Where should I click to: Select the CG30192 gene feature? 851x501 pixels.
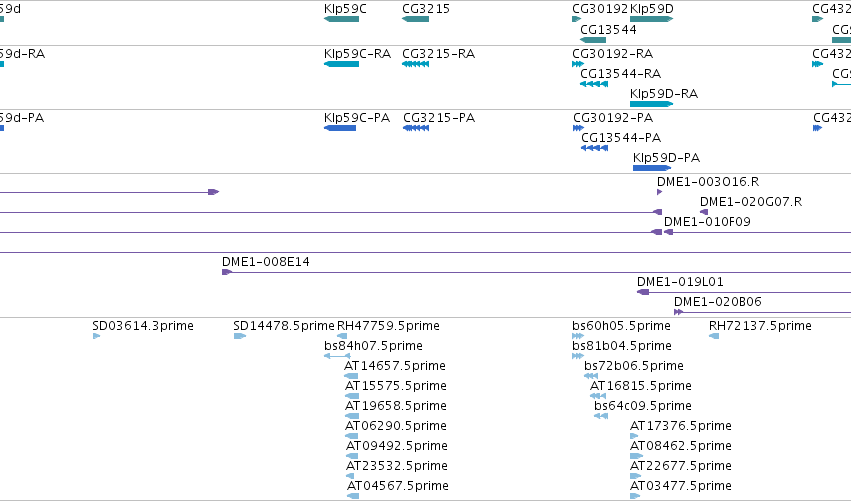click(576, 19)
